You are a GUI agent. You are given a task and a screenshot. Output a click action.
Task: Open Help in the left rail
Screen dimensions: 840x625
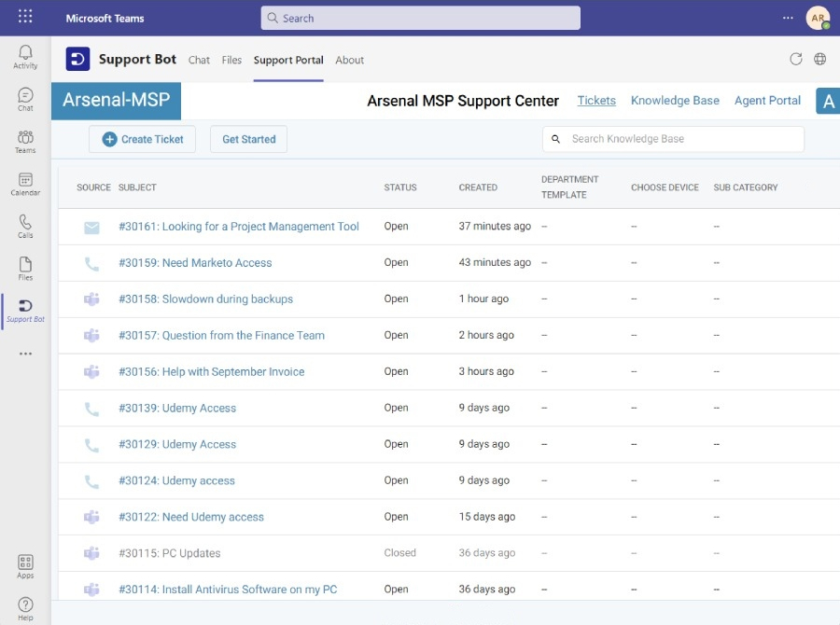(x=25, y=609)
